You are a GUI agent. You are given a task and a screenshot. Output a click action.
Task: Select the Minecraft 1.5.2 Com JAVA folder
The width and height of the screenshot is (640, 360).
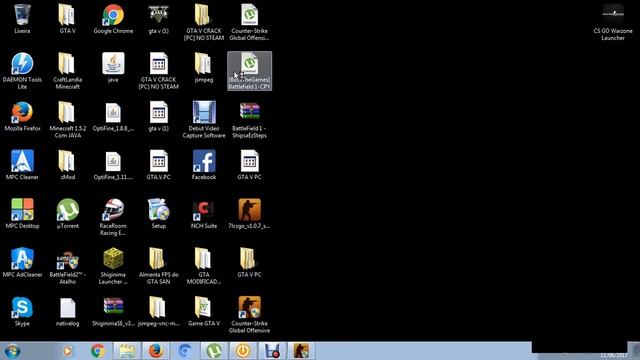[x=67, y=120]
